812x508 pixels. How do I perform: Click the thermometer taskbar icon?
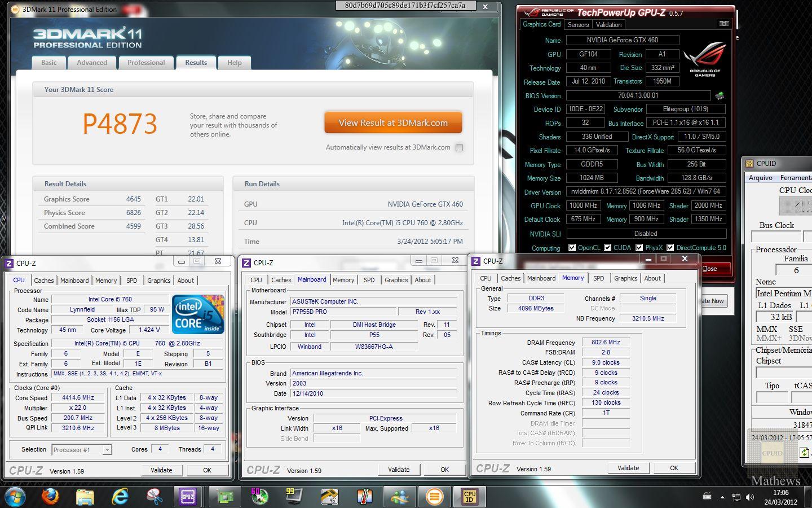click(x=364, y=497)
